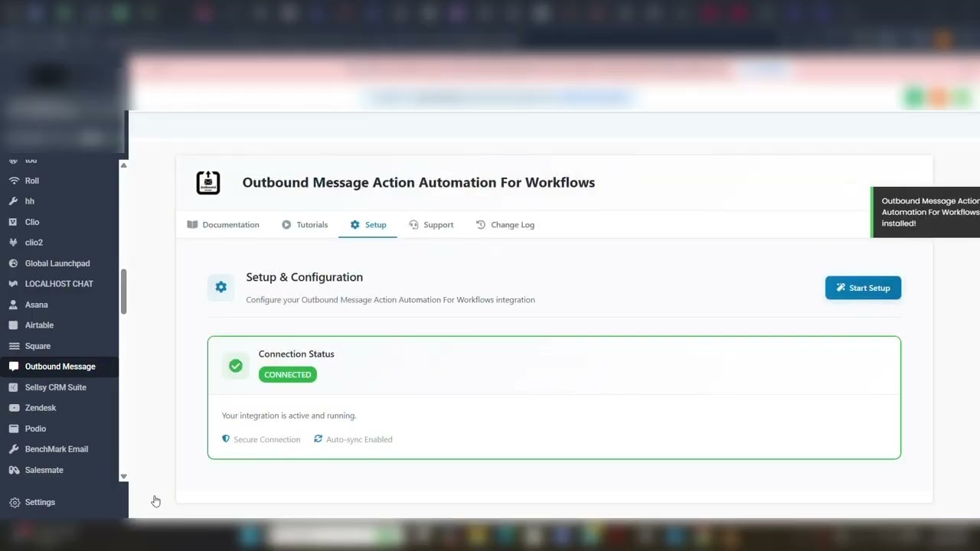Select Airtable in the sidebar

39,325
